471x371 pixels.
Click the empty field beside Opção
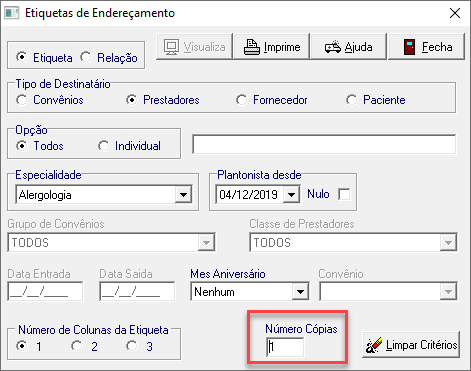click(324, 144)
